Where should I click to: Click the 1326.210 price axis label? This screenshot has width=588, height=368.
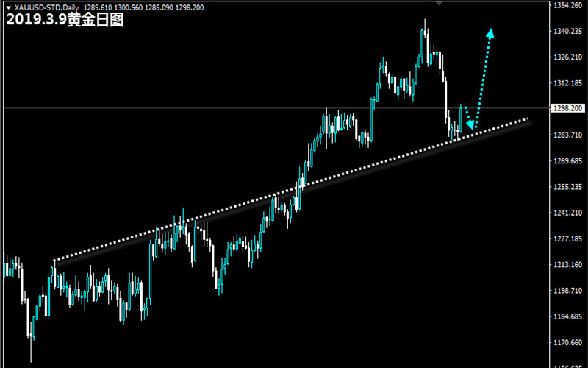[569, 57]
